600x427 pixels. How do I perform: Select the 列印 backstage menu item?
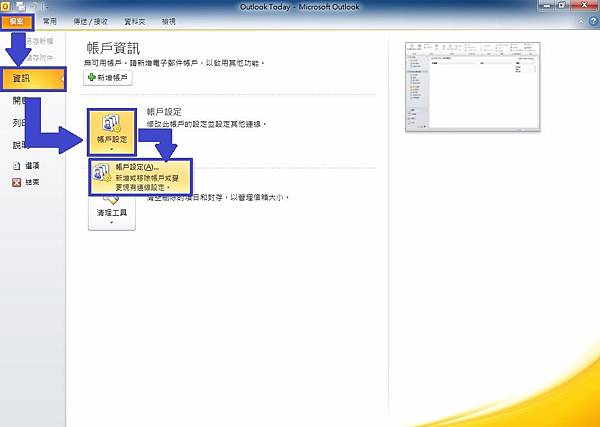[19, 123]
